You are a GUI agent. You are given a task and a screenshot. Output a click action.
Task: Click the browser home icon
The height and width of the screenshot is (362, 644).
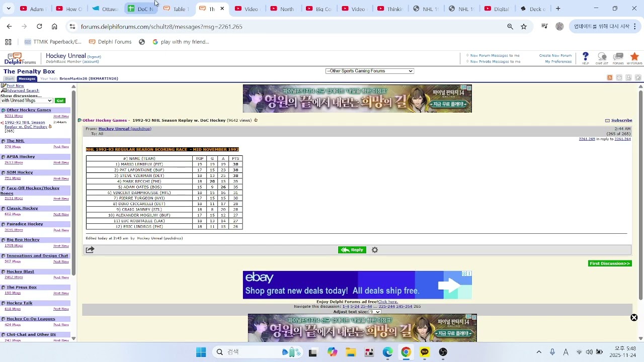coord(54,27)
